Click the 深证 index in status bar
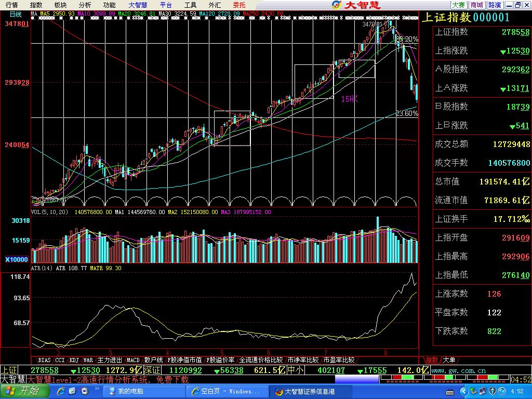532x399 pixels. tap(152, 370)
